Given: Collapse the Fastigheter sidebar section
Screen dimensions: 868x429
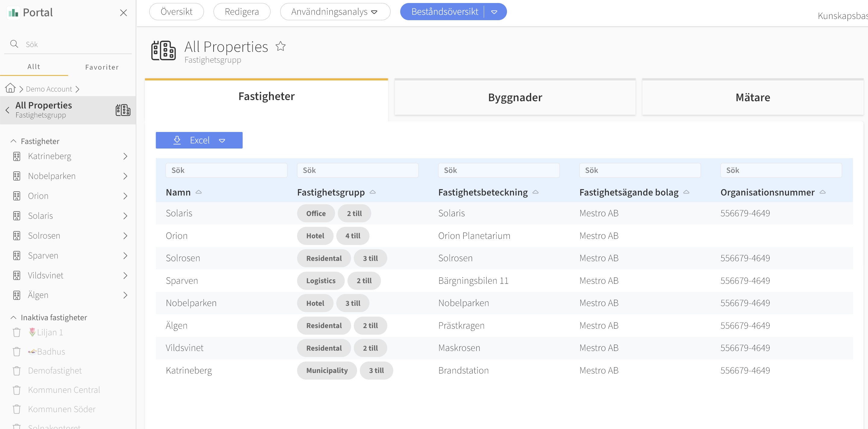Looking at the screenshot, I should coord(14,141).
